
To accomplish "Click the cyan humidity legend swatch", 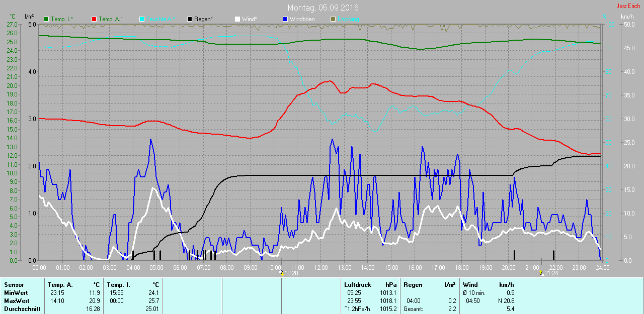I will pos(142,19).
